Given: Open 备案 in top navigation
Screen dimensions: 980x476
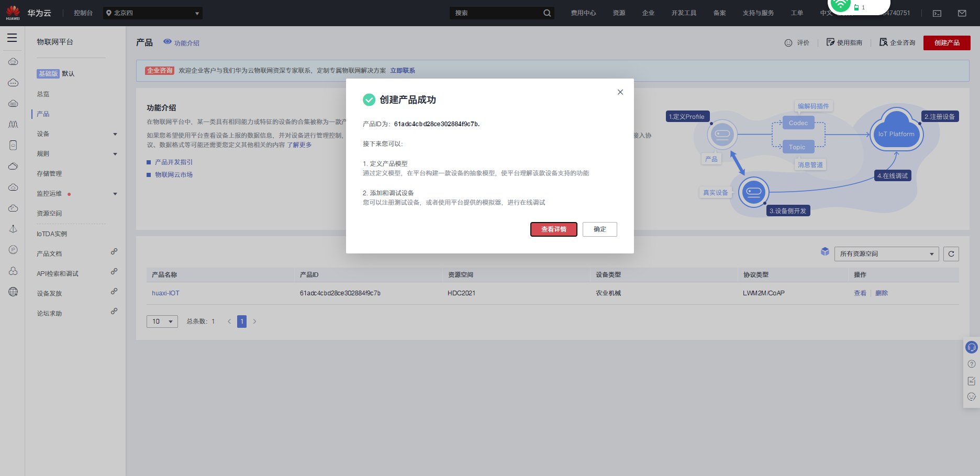Looking at the screenshot, I should click(x=719, y=13).
